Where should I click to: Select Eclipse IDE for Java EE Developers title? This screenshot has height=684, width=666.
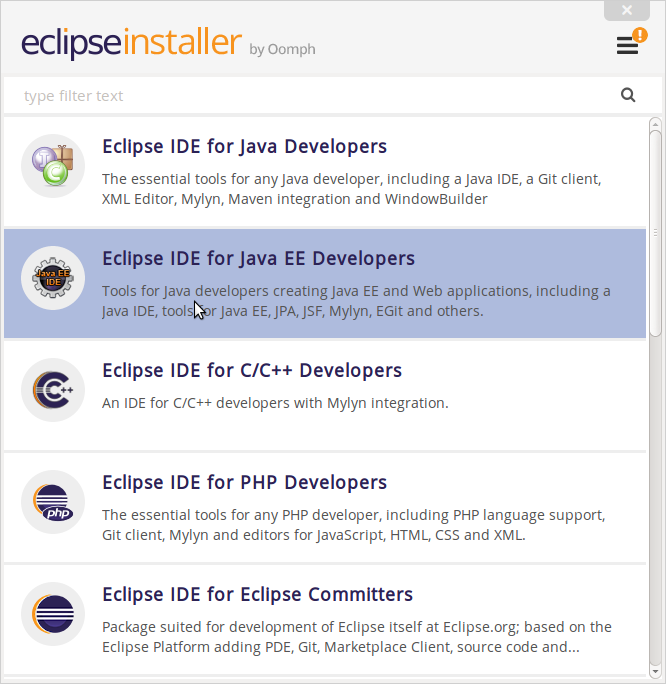(x=258, y=259)
